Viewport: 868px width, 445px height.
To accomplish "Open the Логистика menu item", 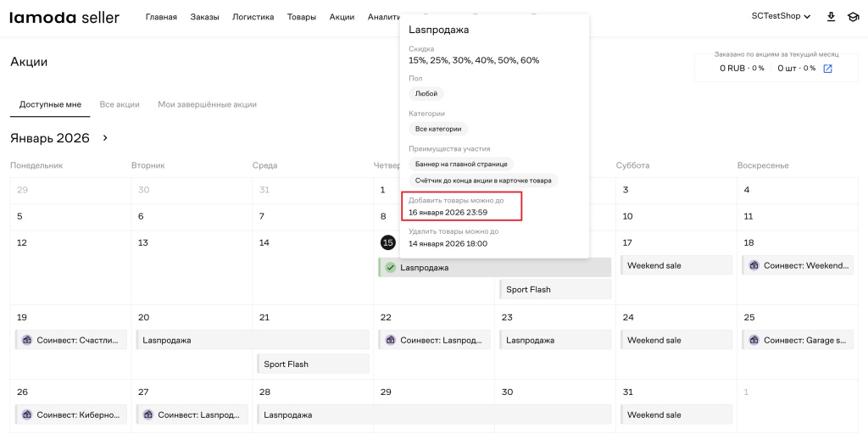I will [x=253, y=17].
